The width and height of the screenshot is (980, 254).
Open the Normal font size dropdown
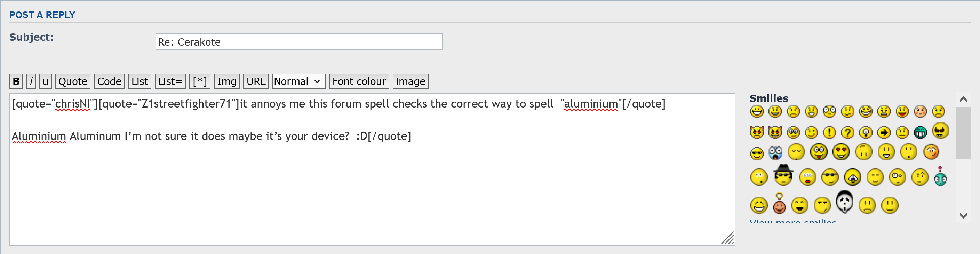click(298, 81)
